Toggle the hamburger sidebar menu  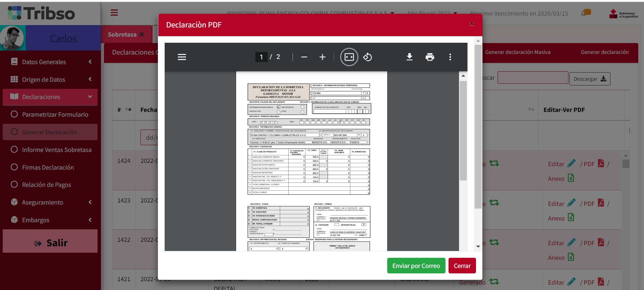tap(114, 13)
